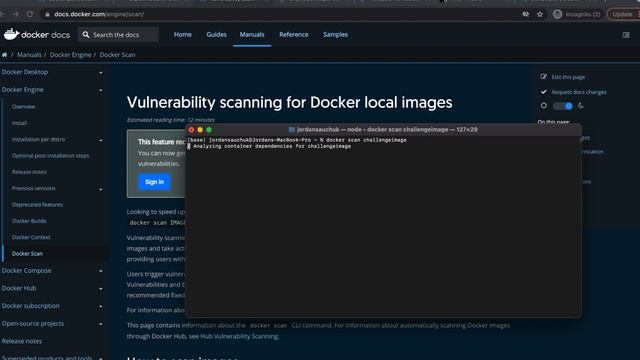Open Docker Hub section in sidebar
The height and width of the screenshot is (360, 640).
click(19, 288)
